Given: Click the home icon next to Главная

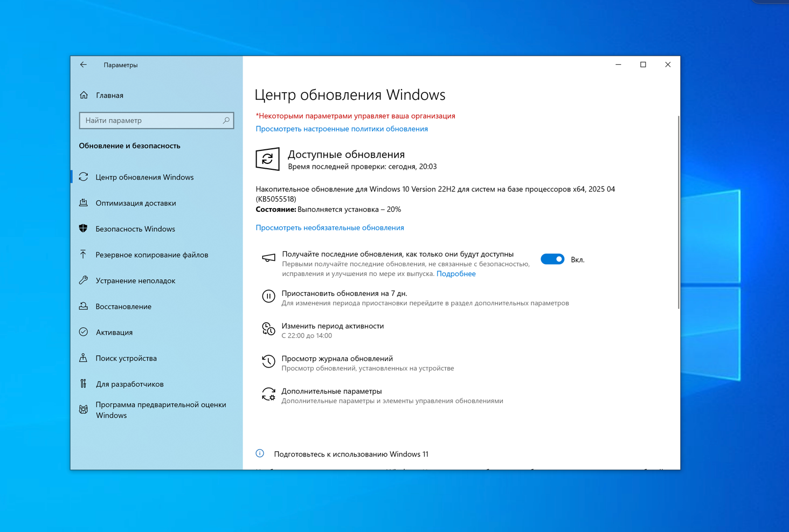Looking at the screenshot, I should (x=84, y=95).
